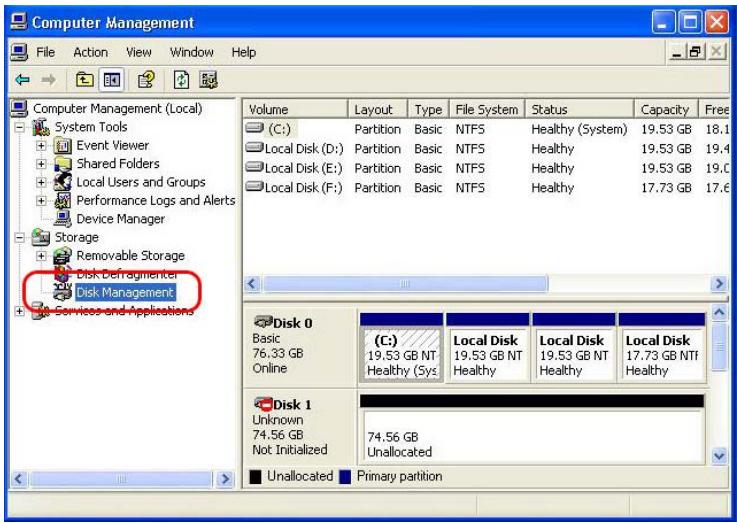Select the Disk 1 not-initialized disk icon
The height and width of the screenshot is (523, 737).
265,406
